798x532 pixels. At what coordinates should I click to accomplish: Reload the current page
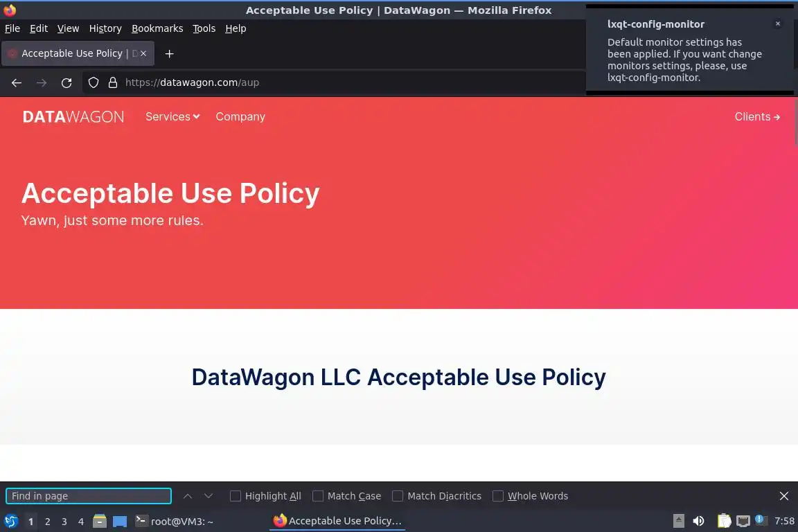tap(66, 82)
